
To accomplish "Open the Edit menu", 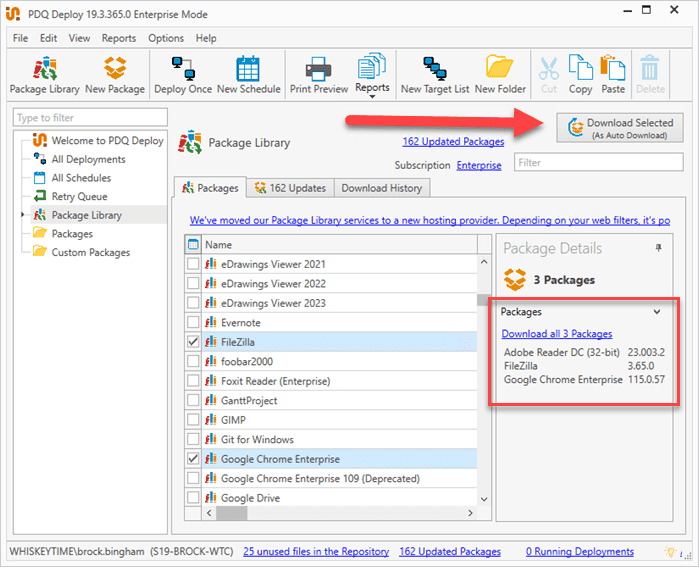I will pyautogui.click(x=48, y=38).
